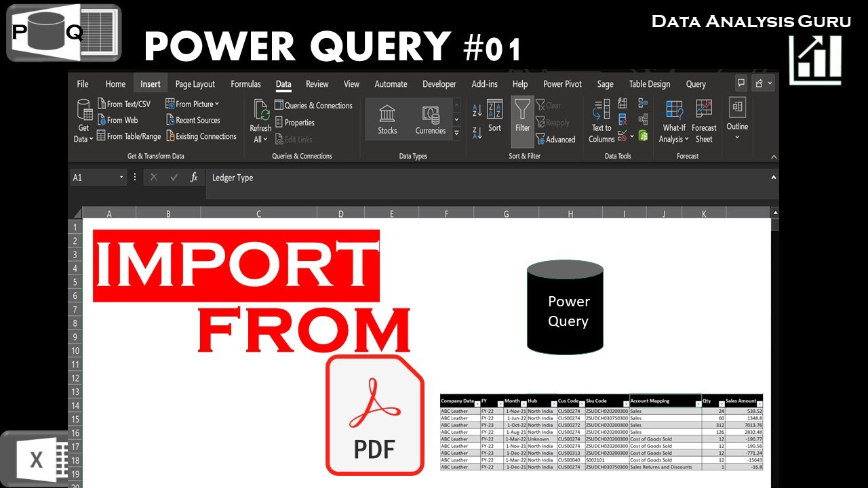Open connection Properties
Screen dimensions: 868x488
pos(294,123)
